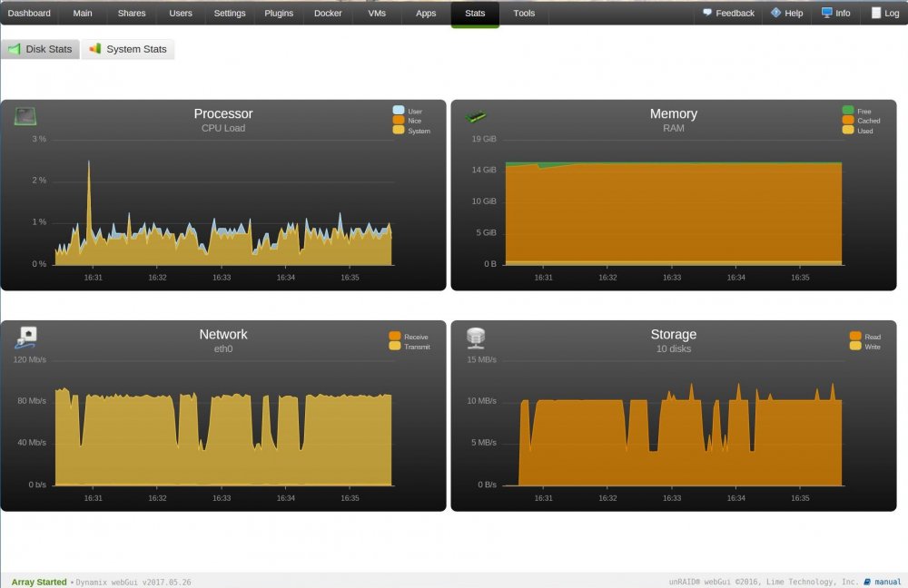Click the orange Cached area in Memory graph

tap(674, 214)
